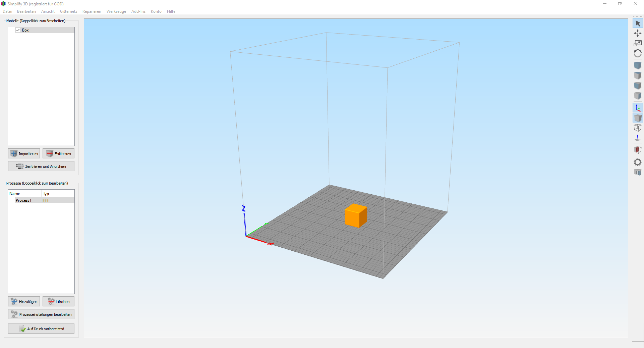Open the Konto menu
This screenshot has width=644, height=348.
156,11
